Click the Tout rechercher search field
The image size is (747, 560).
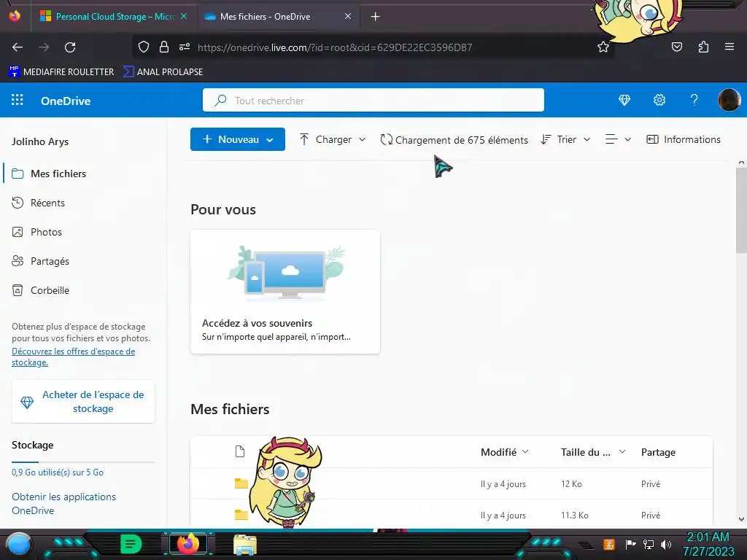[373, 100]
